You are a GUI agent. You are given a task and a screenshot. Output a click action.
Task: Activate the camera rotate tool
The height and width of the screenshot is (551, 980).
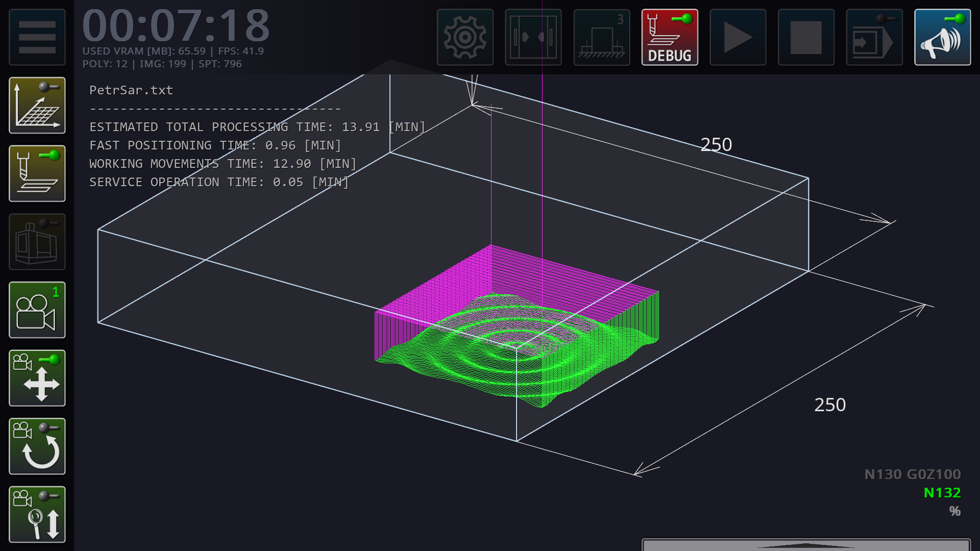pos(37,446)
